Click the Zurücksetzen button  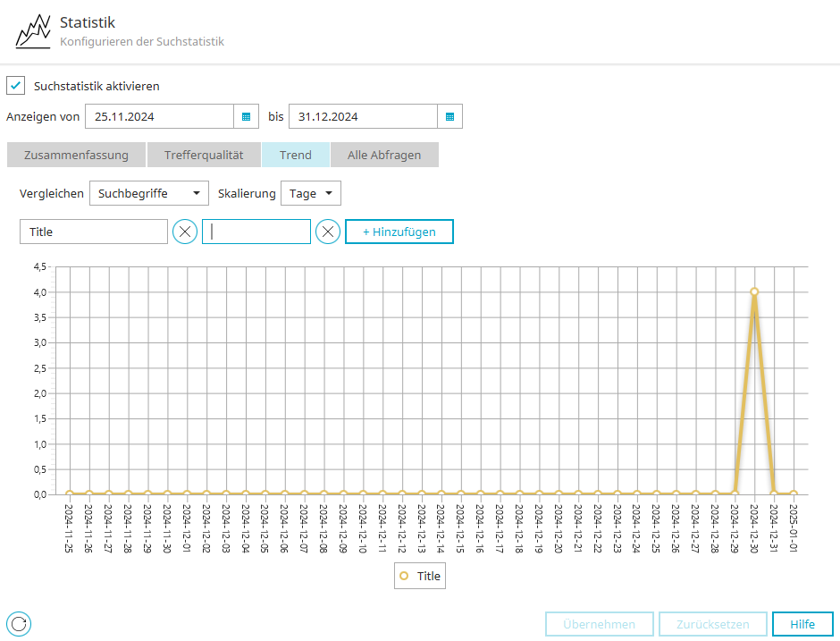point(712,624)
